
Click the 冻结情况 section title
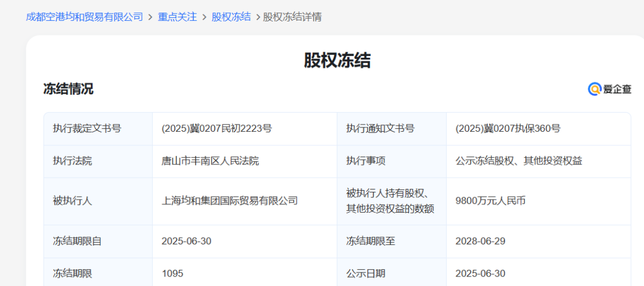pos(68,89)
